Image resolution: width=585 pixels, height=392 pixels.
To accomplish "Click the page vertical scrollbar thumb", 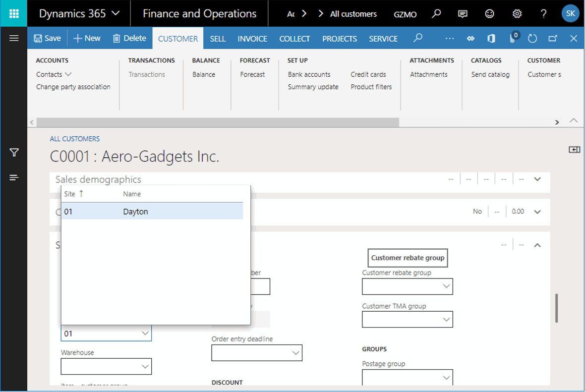I will [556, 308].
